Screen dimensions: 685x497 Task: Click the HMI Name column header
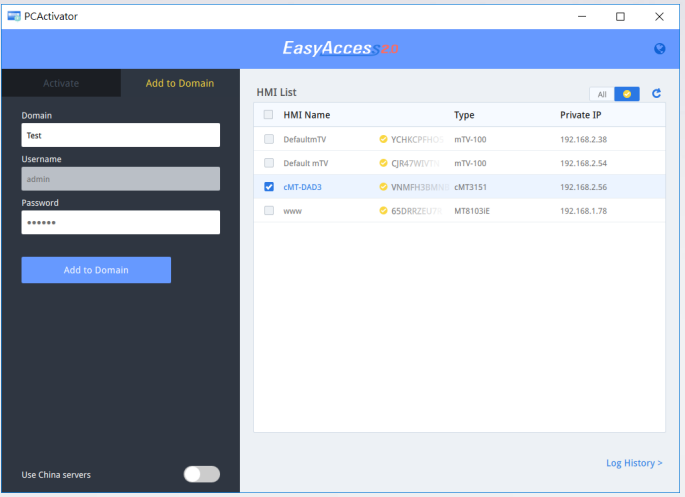[x=307, y=115]
